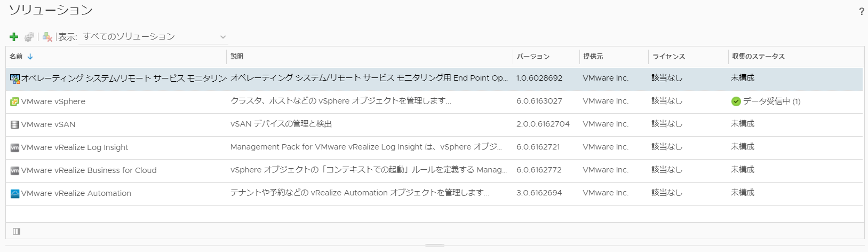The width and height of the screenshot is (868, 252).
Task: Open the help question mark icon
Action: [861, 12]
